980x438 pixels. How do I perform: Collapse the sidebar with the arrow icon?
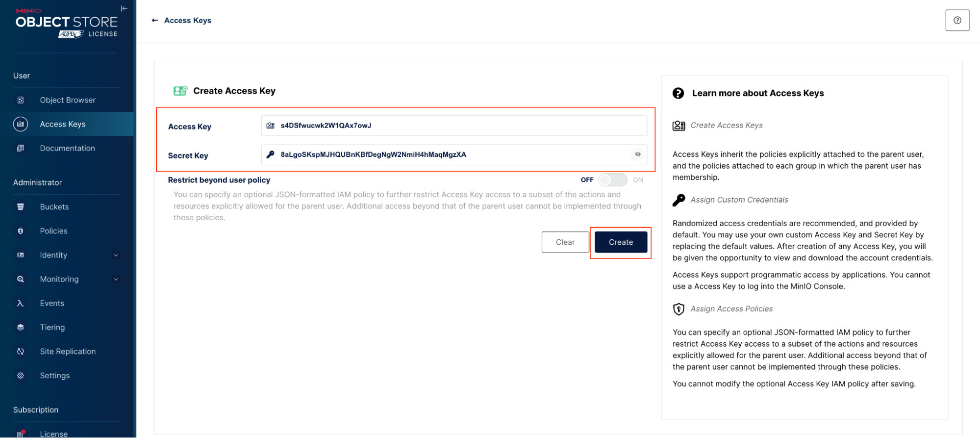(x=124, y=8)
